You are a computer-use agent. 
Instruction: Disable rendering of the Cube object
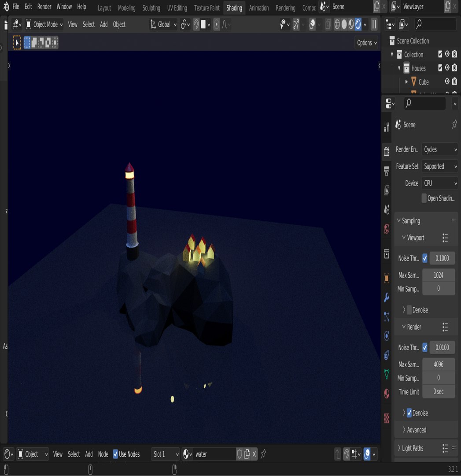click(x=454, y=82)
